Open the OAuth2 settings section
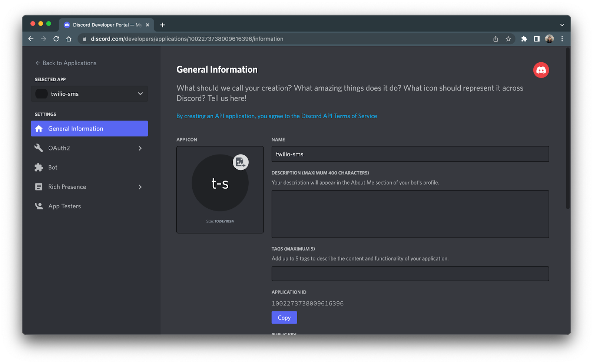 [x=89, y=148]
